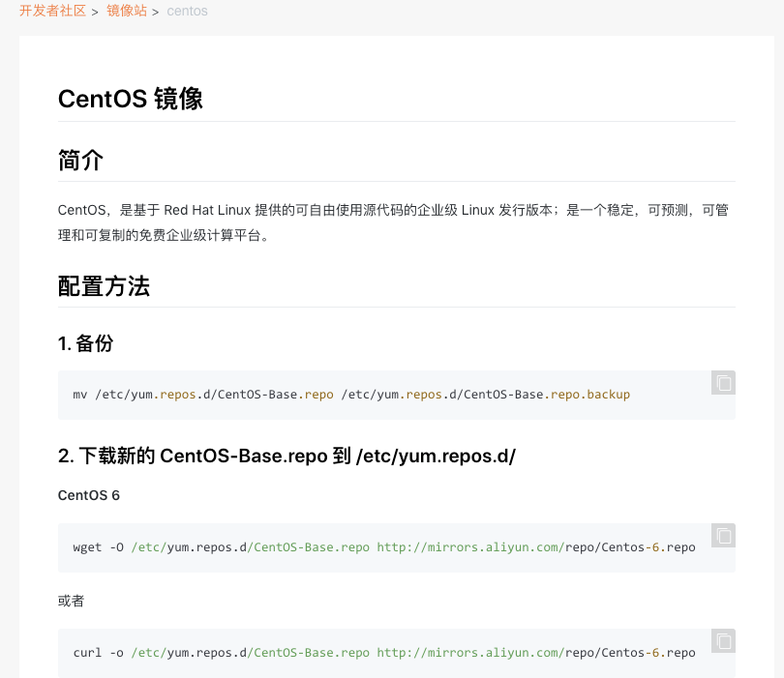Click the copy icon next to the wget snippet
Screen dimensions: 784x678
pos(723,535)
